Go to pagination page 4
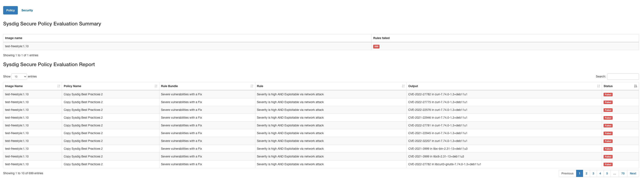Viewport: 644px width, 182px height. click(x=600, y=173)
